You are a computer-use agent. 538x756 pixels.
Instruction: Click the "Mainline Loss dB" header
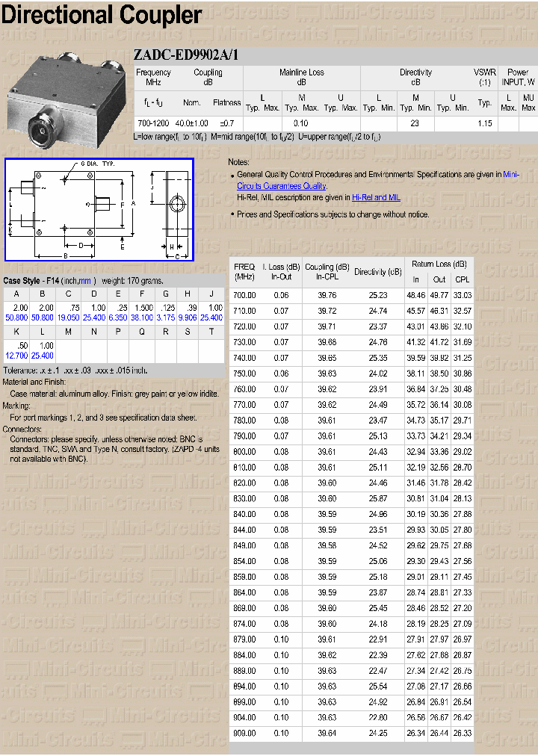[301, 77]
